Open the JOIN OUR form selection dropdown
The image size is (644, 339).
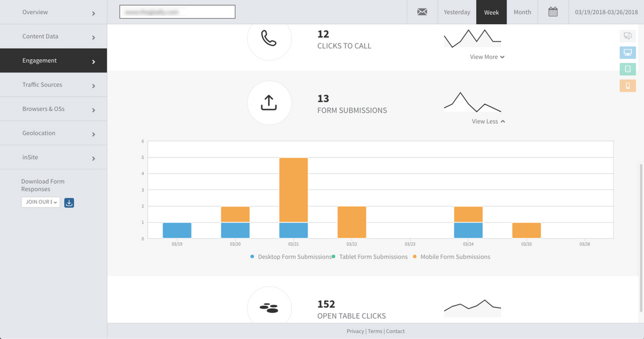pyautogui.click(x=40, y=202)
